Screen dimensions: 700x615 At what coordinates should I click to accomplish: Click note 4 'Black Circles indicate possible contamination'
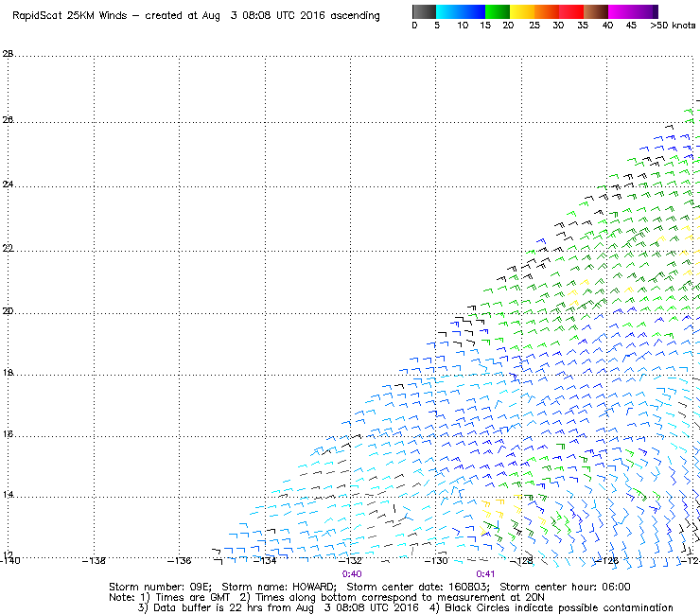pos(551,607)
